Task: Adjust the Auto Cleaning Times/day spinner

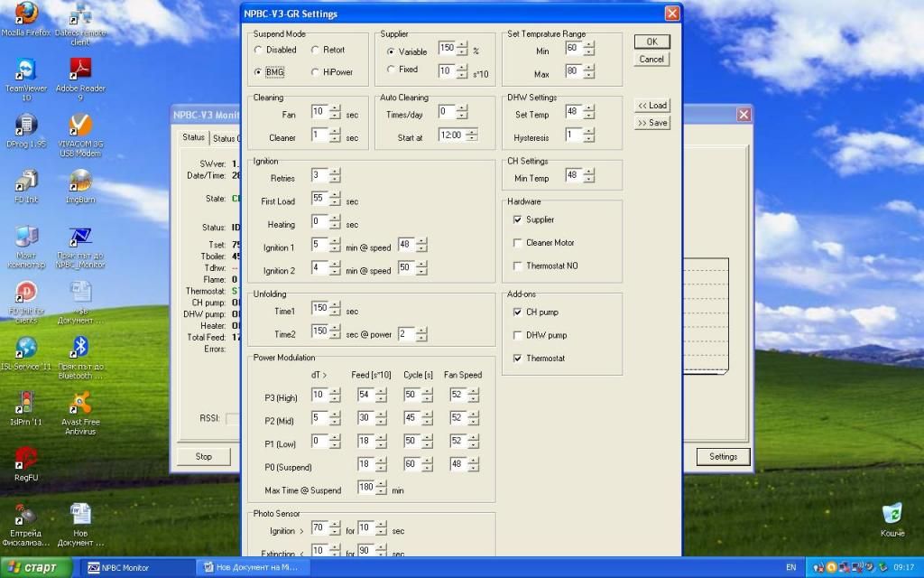Action: point(463,112)
